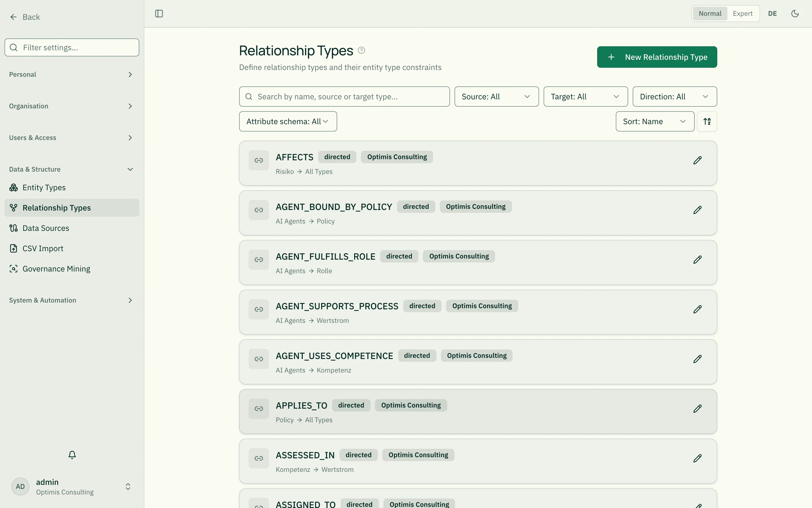Open the Sort: Name dropdown
This screenshot has width=812, height=508.
[655, 121]
